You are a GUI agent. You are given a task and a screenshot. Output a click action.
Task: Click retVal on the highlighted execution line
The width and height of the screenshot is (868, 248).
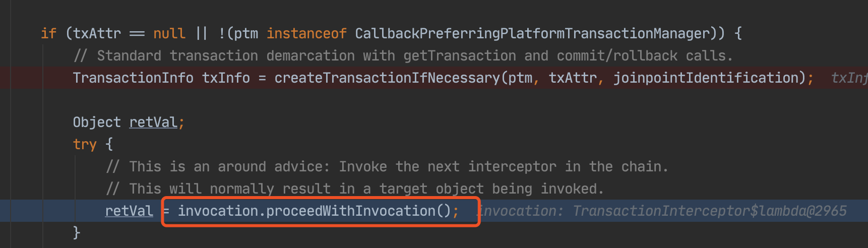(129, 211)
